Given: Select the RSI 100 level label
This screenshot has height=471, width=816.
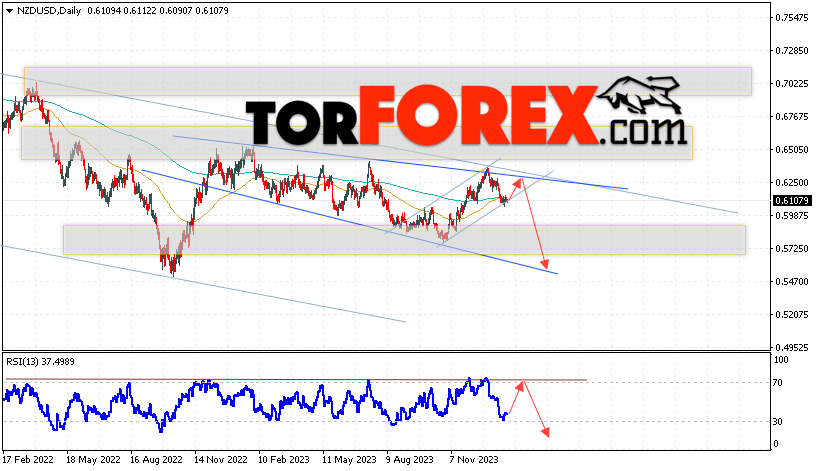Looking at the screenshot, I should point(781,360).
